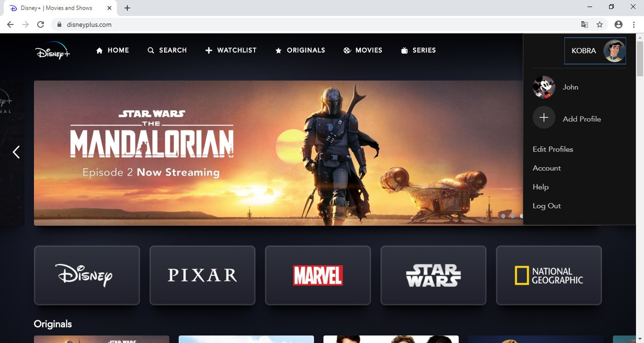The width and height of the screenshot is (644, 343).
Task: Click the Originals section heading
Action: (x=53, y=324)
